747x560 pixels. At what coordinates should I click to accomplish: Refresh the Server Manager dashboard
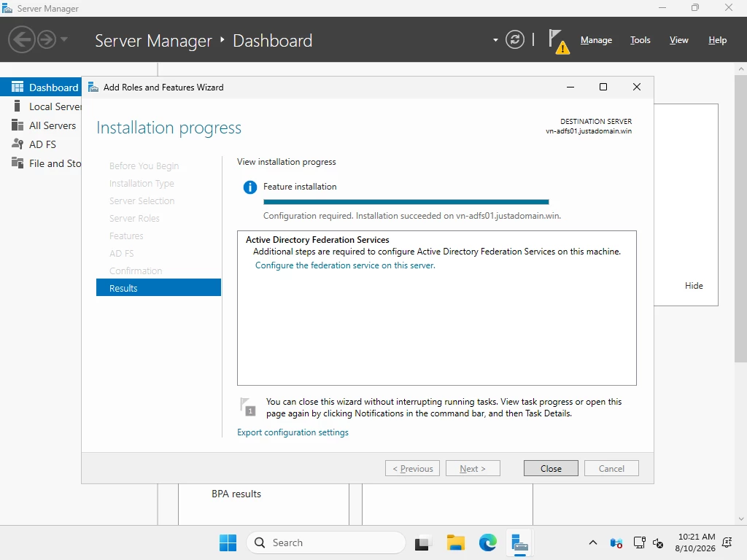tap(515, 39)
